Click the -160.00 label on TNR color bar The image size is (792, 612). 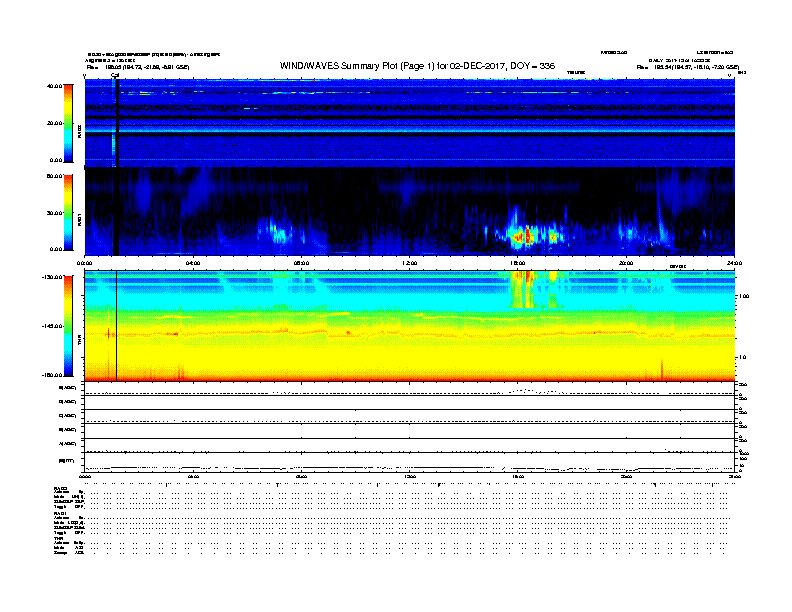click(53, 375)
